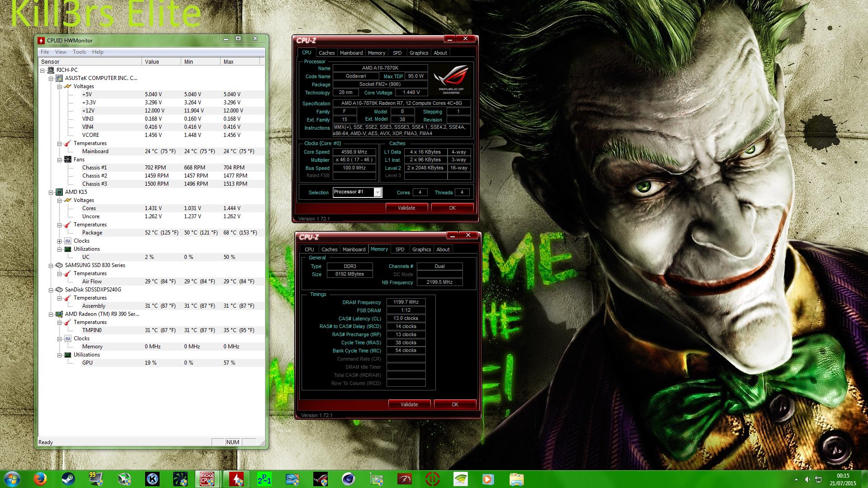Viewport: 868px width, 488px height.
Task: Show hidden tray icons arrow
Action: point(796,479)
